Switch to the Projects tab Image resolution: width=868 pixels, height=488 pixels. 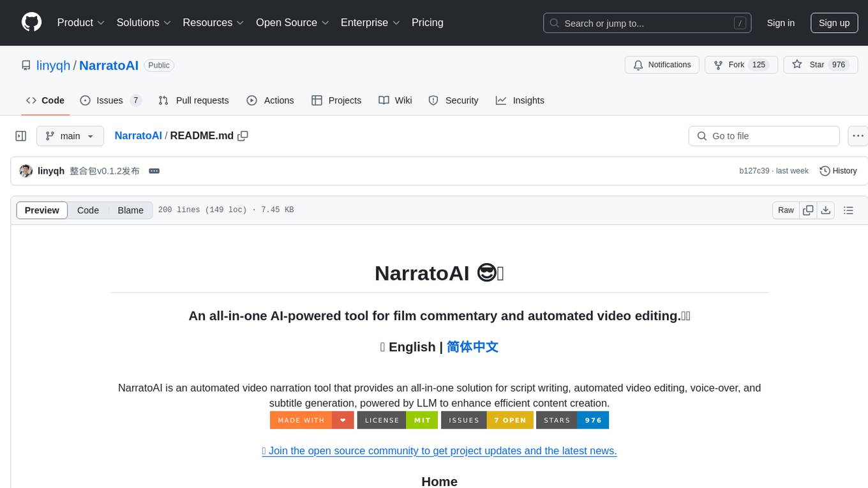click(x=336, y=100)
